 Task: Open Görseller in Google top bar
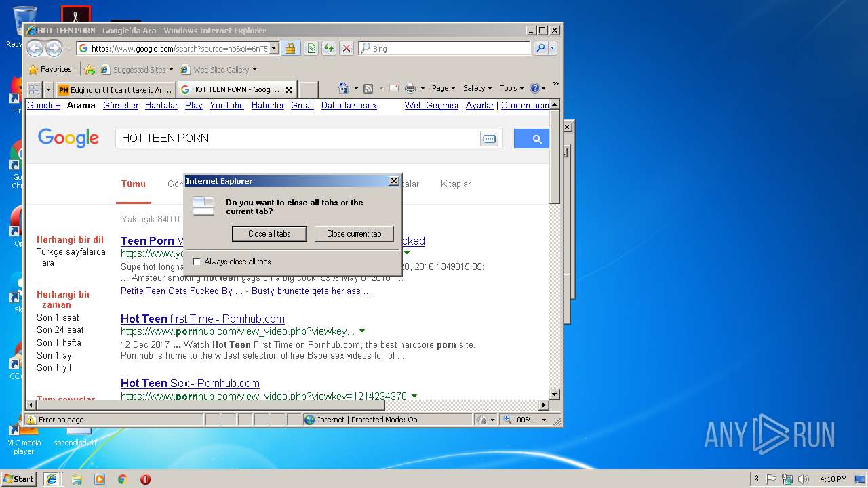point(121,106)
